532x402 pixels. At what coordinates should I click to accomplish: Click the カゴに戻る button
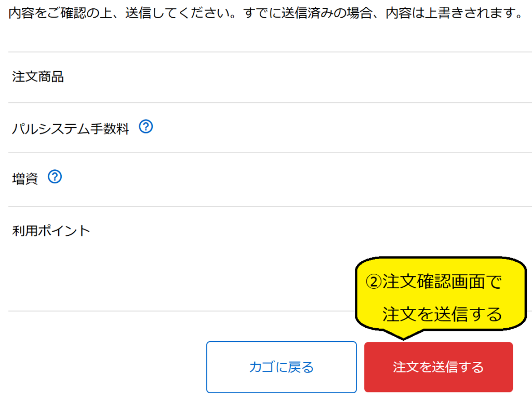coord(281,367)
